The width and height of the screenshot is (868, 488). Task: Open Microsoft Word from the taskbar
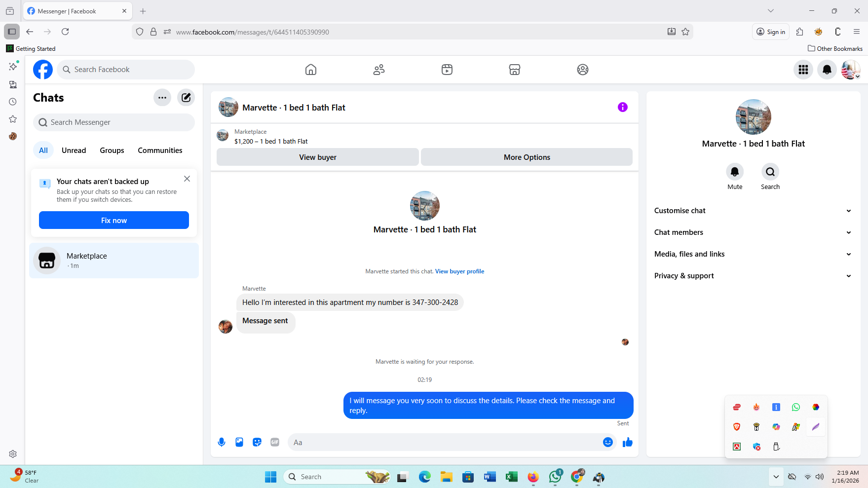click(x=490, y=477)
